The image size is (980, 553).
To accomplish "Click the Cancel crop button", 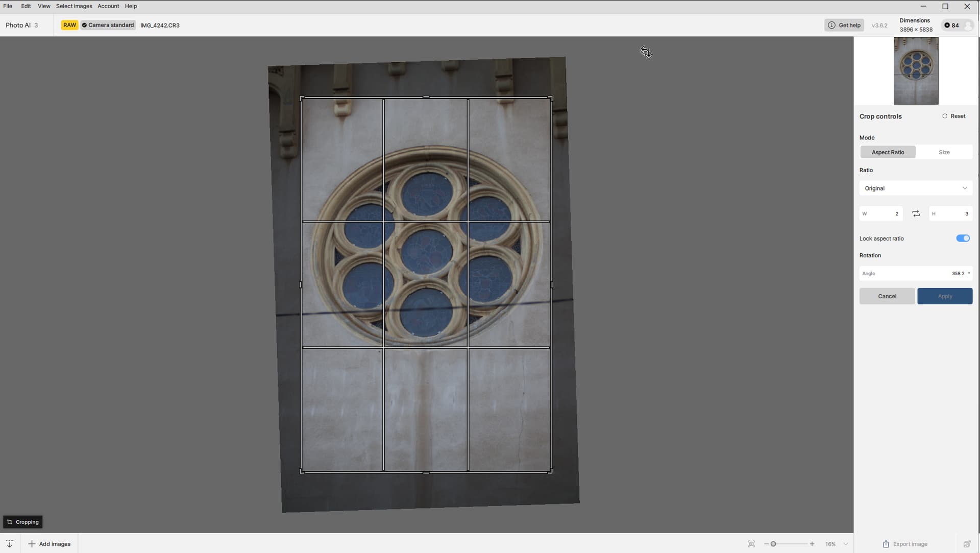I will point(887,296).
